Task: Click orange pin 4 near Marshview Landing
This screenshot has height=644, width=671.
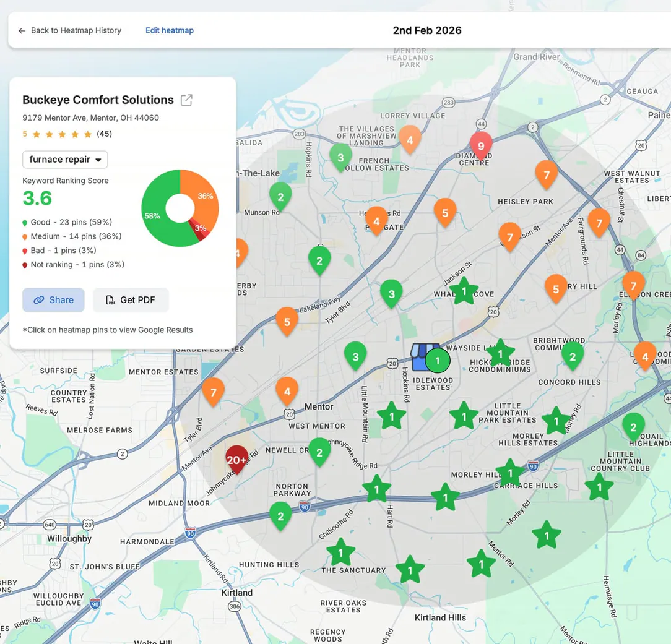Action: (410, 140)
